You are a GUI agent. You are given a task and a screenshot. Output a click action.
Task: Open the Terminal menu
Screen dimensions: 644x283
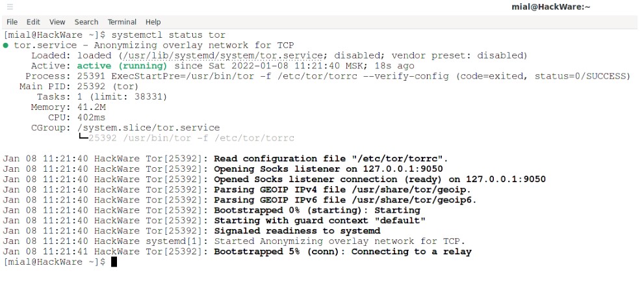[x=122, y=22]
